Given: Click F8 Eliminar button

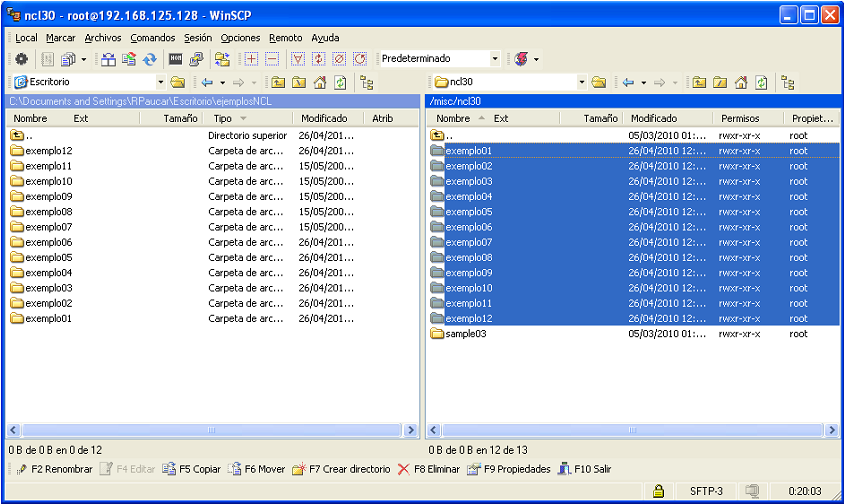Looking at the screenshot, I should (429, 469).
